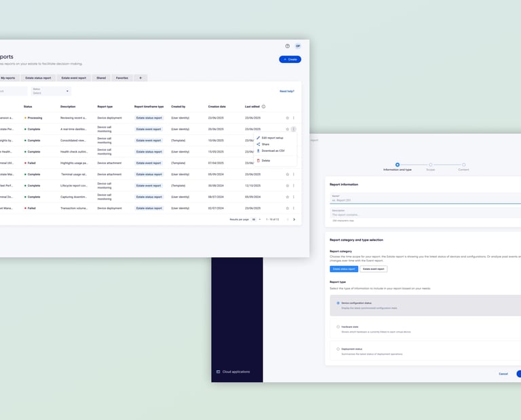
Task: Open more options for Lifecycle report row
Action: pos(293,186)
